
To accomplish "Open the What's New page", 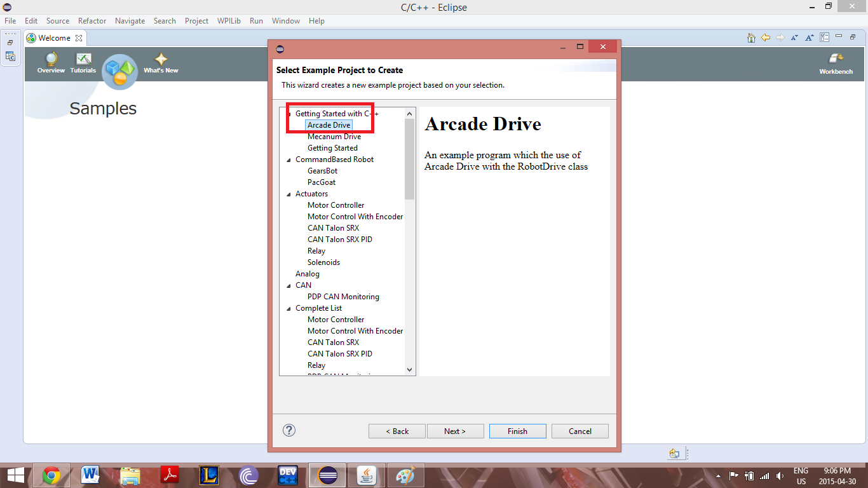I will pos(161,64).
